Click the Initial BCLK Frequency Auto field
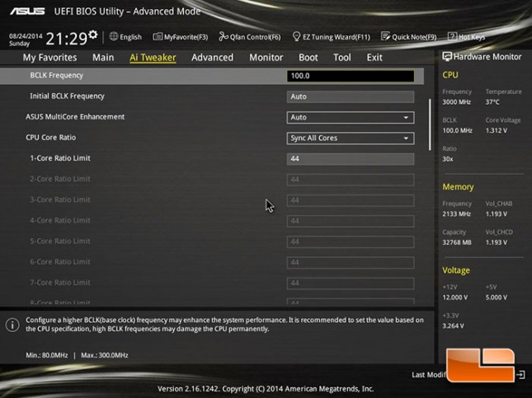This screenshot has width=532, height=398. (351, 96)
